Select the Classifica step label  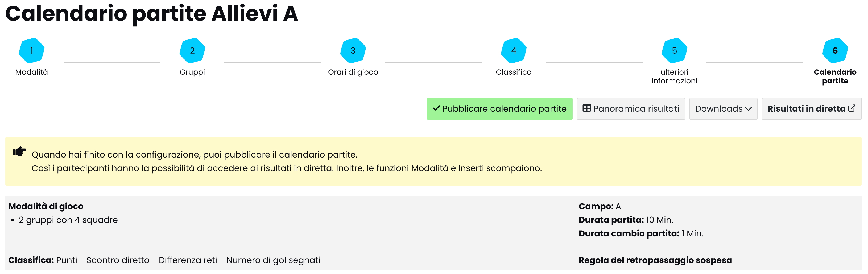514,72
